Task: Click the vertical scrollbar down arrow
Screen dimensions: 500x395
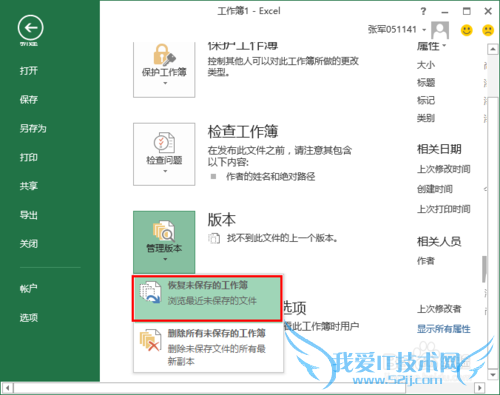Action: [x=493, y=375]
